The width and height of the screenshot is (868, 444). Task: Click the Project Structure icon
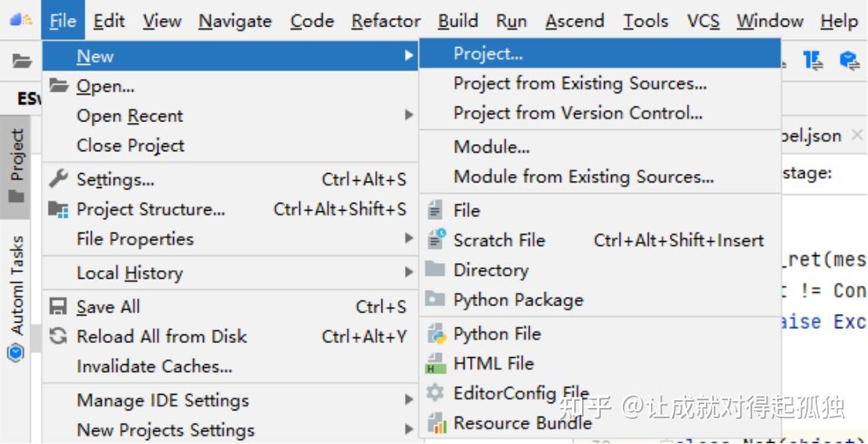[59, 210]
